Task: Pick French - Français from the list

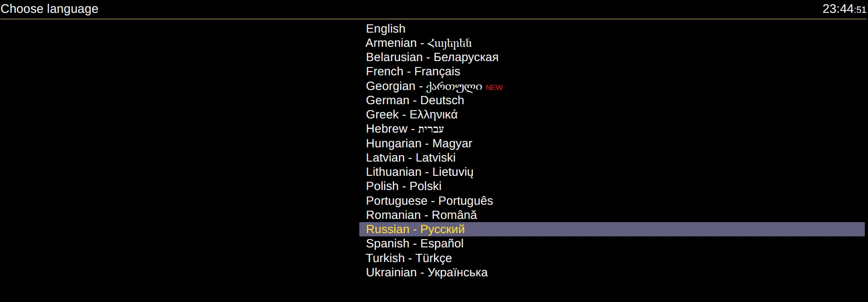Action: (x=412, y=72)
